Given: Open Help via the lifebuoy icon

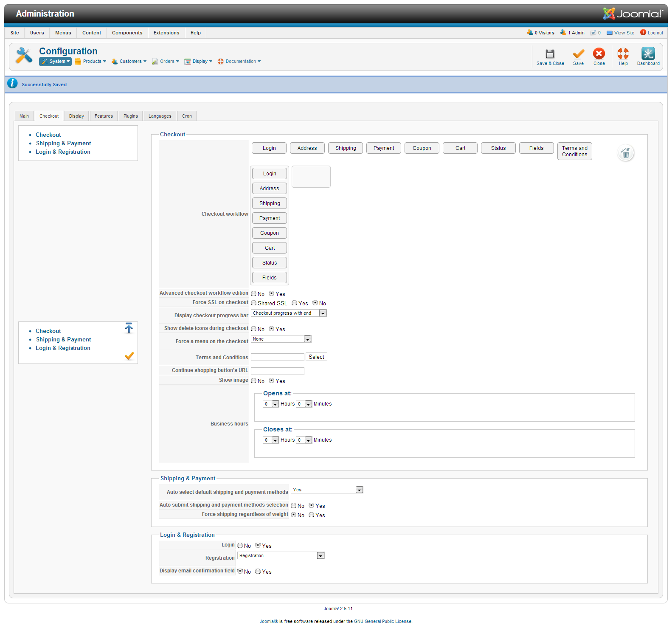Looking at the screenshot, I should (x=623, y=54).
